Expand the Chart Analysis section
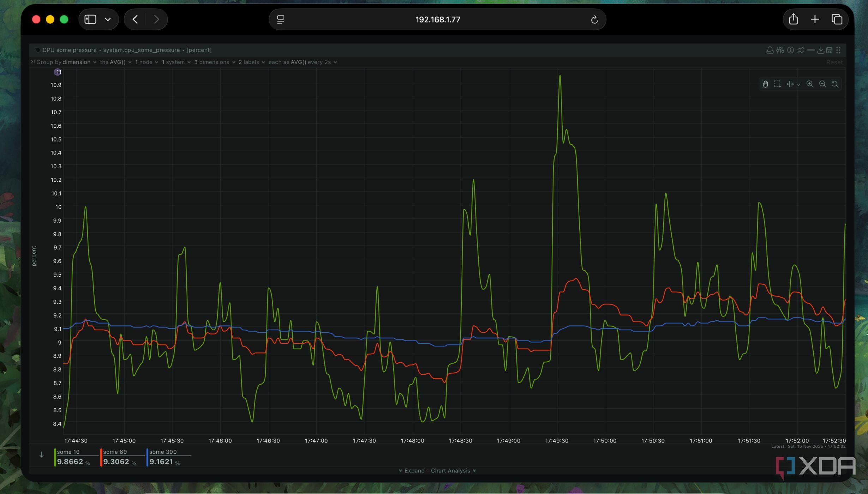Image resolution: width=868 pixels, height=494 pixels. click(x=437, y=471)
